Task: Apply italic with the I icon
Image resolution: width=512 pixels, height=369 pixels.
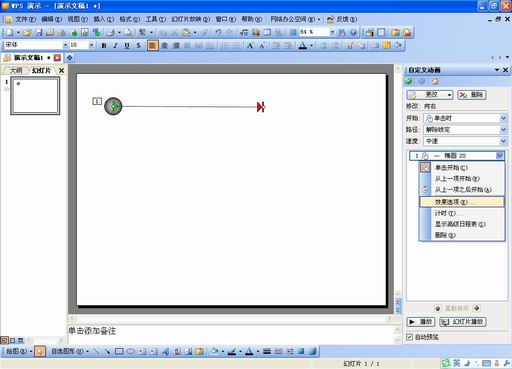Action: (x=115, y=45)
